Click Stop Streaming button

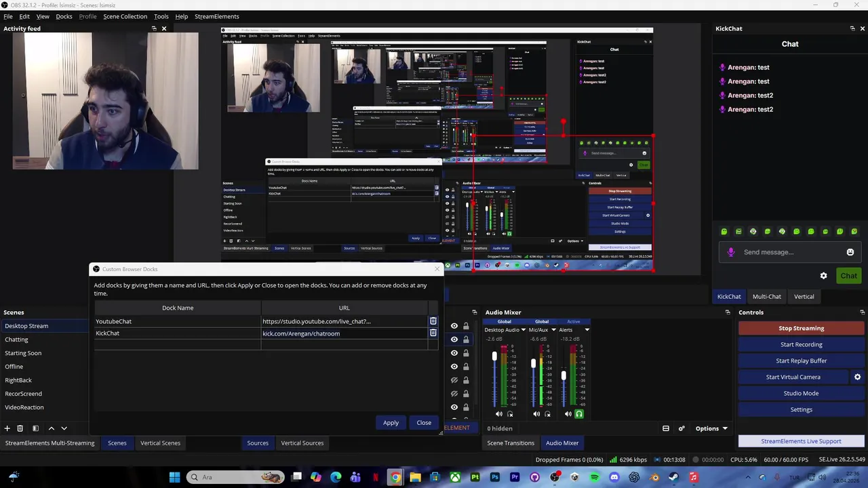(x=801, y=328)
